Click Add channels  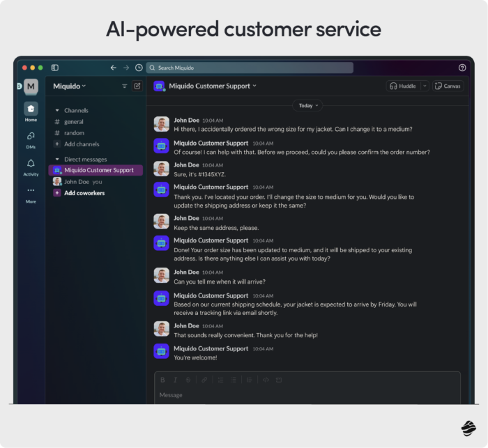tap(82, 144)
